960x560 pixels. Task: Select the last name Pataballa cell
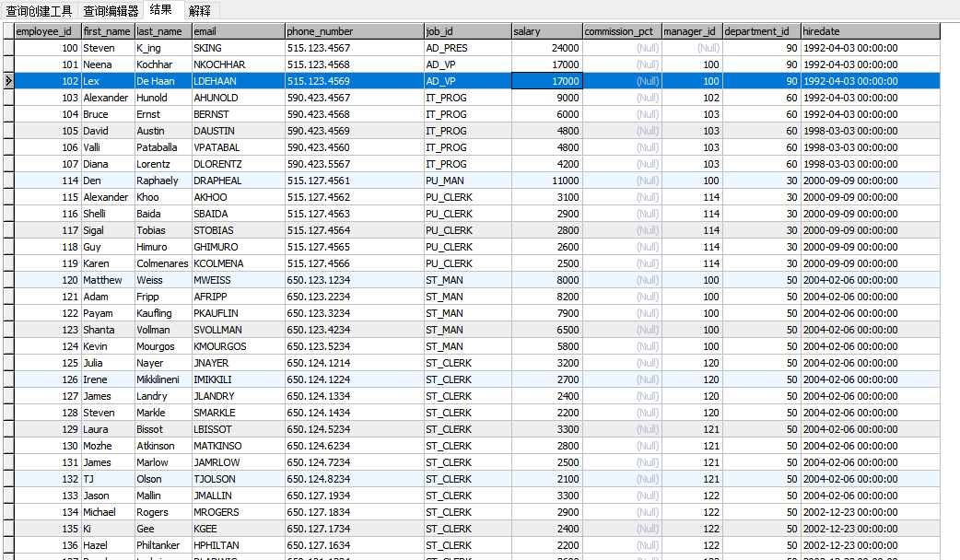(163, 146)
